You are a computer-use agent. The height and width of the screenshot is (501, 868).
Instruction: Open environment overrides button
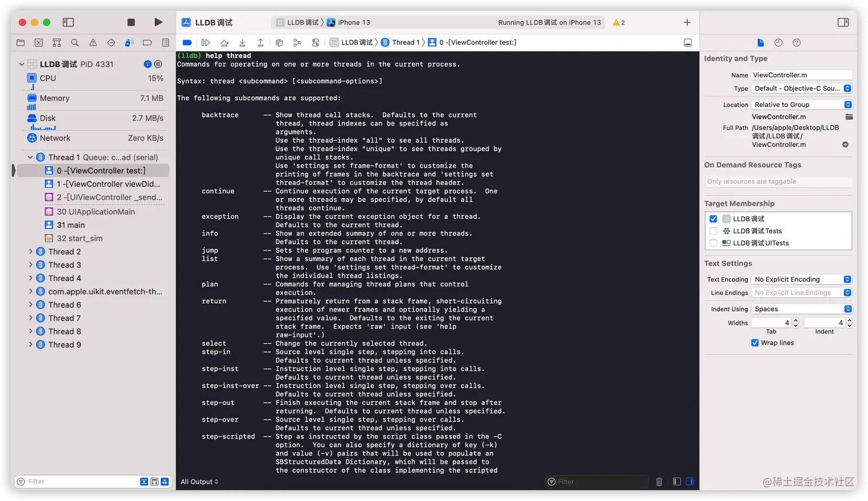click(x=316, y=42)
